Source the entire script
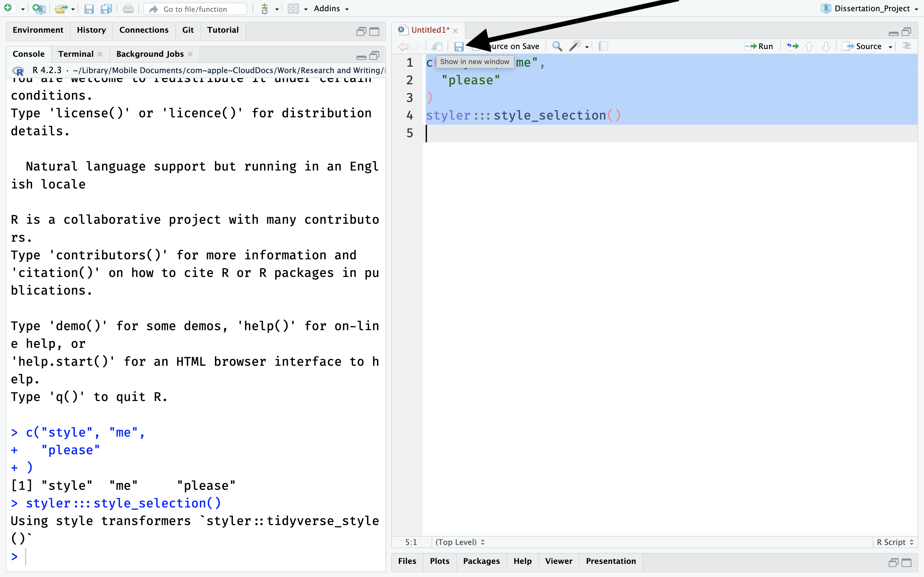The width and height of the screenshot is (924, 577). (x=865, y=46)
